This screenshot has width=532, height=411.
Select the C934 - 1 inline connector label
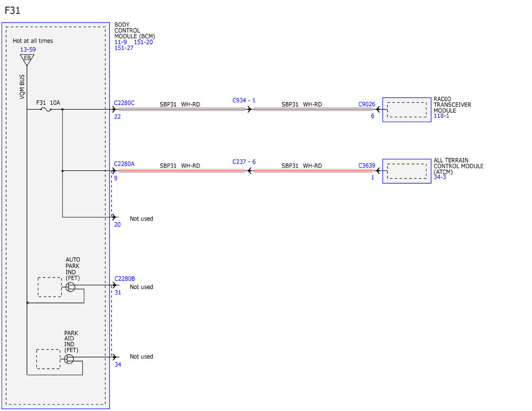244,101
